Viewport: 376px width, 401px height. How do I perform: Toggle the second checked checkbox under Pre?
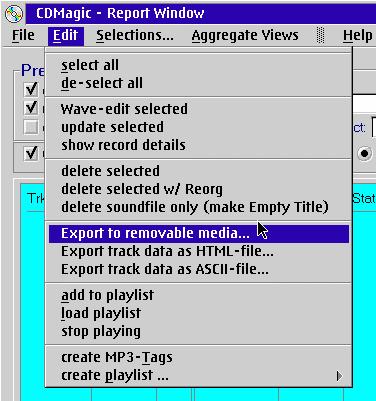coord(31,108)
